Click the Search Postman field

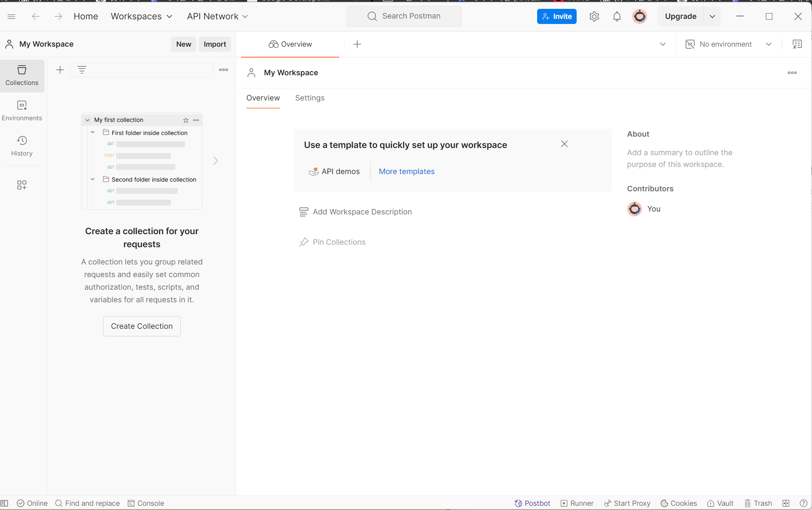404,16
